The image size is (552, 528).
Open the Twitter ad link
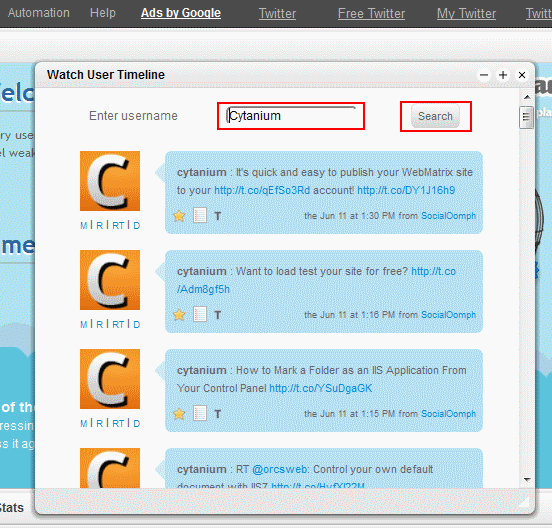tap(277, 14)
